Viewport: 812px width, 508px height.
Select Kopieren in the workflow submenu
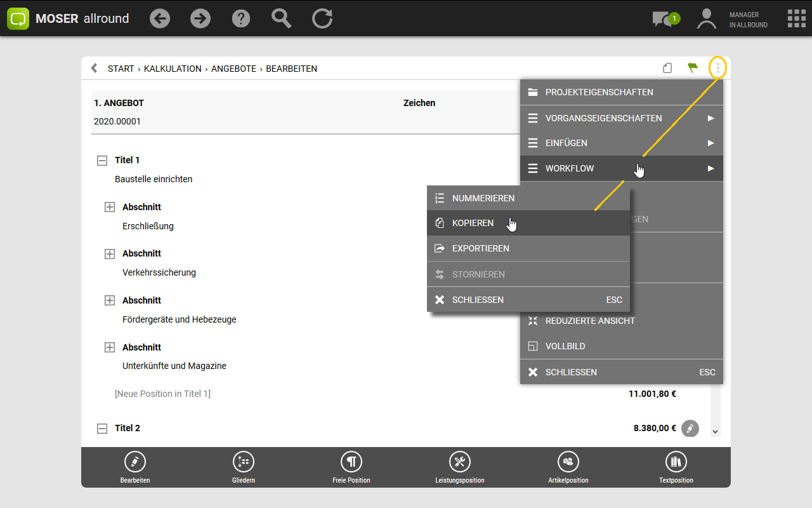473,224
